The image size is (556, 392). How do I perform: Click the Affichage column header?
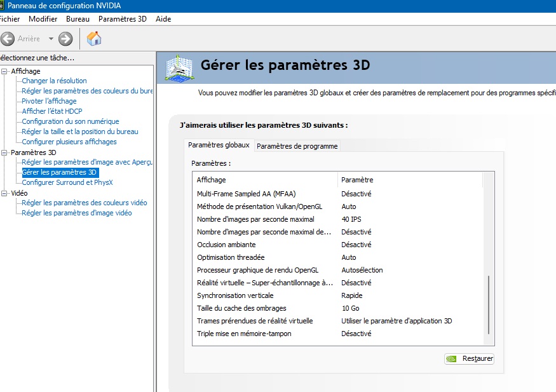point(265,180)
